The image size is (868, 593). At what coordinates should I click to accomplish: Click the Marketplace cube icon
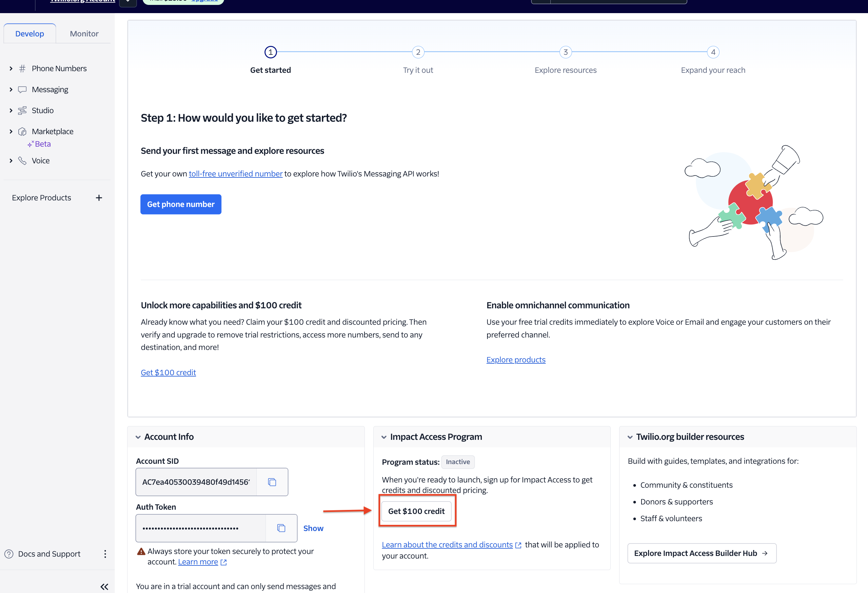click(x=22, y=132)
